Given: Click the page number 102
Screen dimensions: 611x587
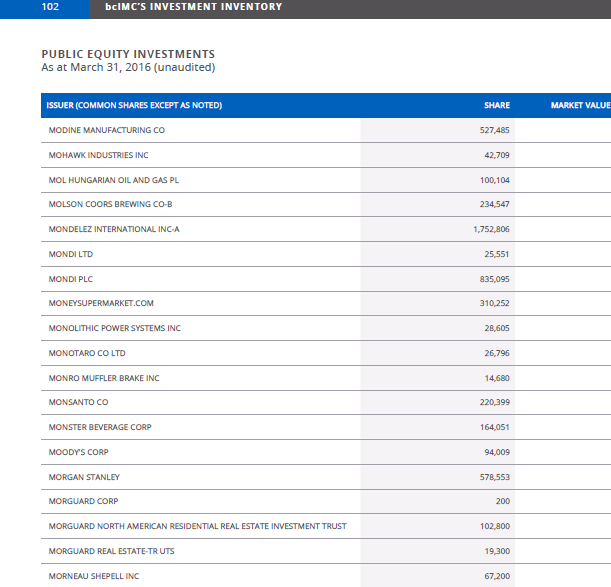Looking at the screenshot, I should tap(50, 7).
